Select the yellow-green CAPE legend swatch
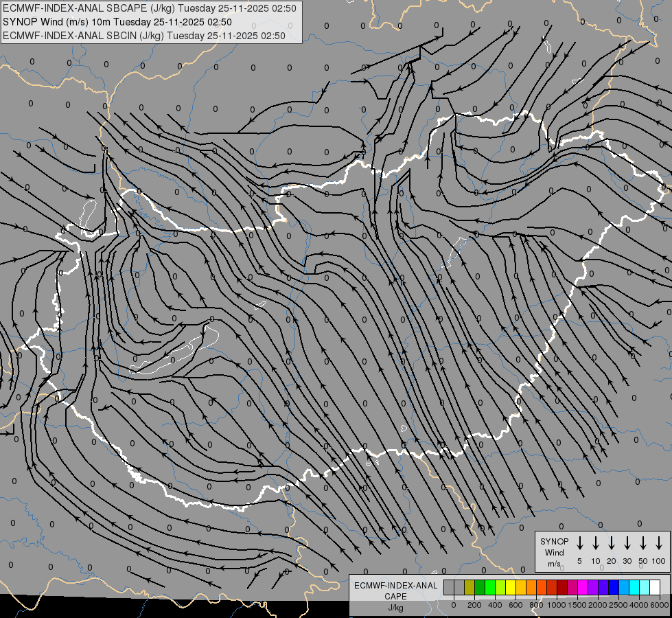This screenshot has width=672, height=618. tap(500, 587)
